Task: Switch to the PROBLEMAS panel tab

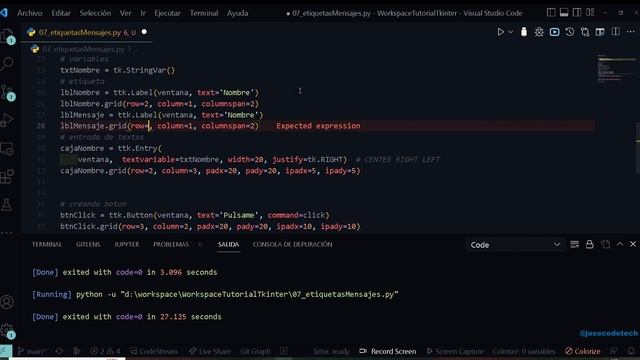Action: click(171, 244)
